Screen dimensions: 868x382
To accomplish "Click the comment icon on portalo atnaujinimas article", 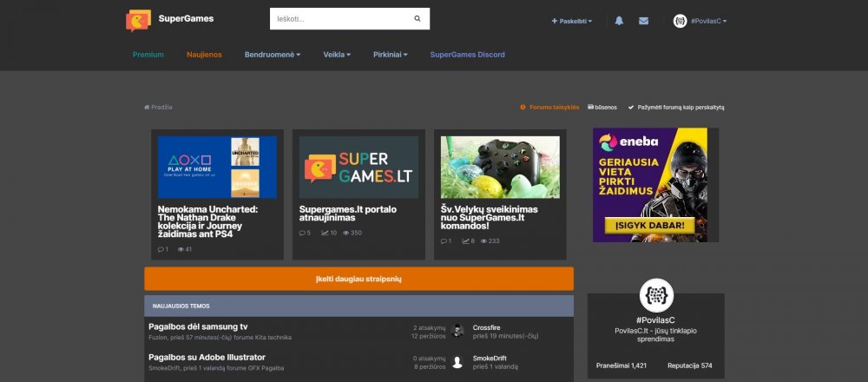I will pyautogui.click(x=302, y=233).
